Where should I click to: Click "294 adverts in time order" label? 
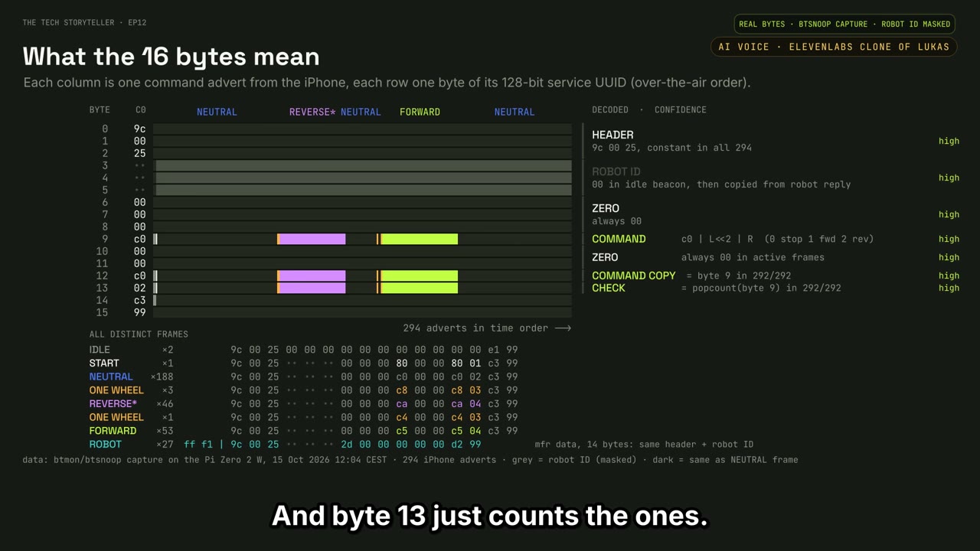coord(487,328)
